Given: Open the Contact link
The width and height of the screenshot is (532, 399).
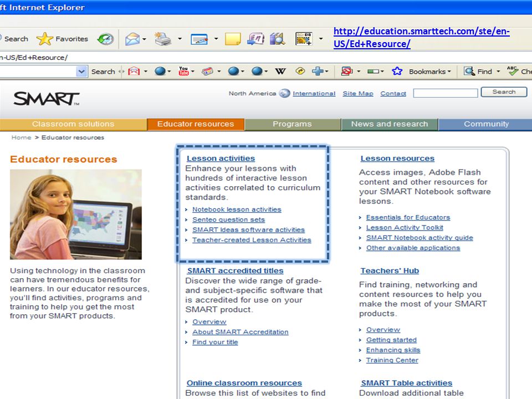Looking at the screenshot, I should pyautogui.click(x=393, y=94).
